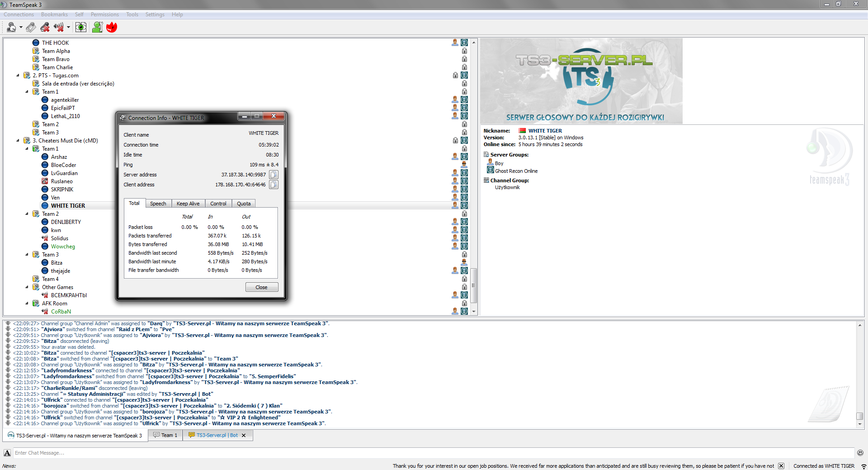Open the Team 1 channel chat tab

coord(165,435)
